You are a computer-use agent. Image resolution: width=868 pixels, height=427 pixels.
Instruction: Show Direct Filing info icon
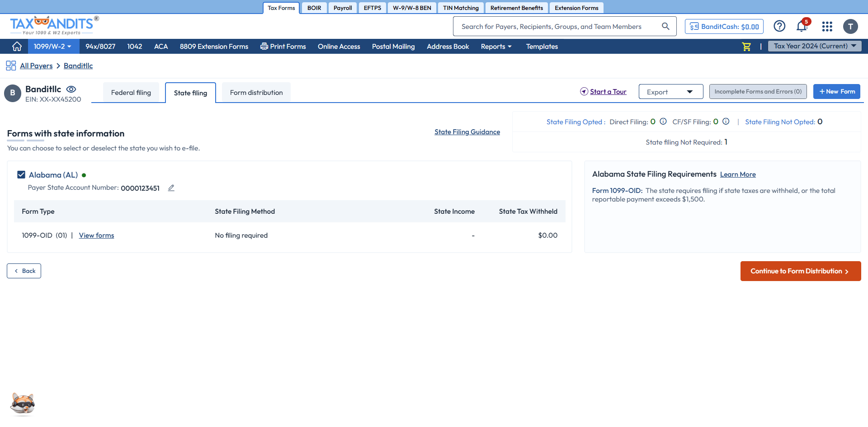[x=663, y=122]
